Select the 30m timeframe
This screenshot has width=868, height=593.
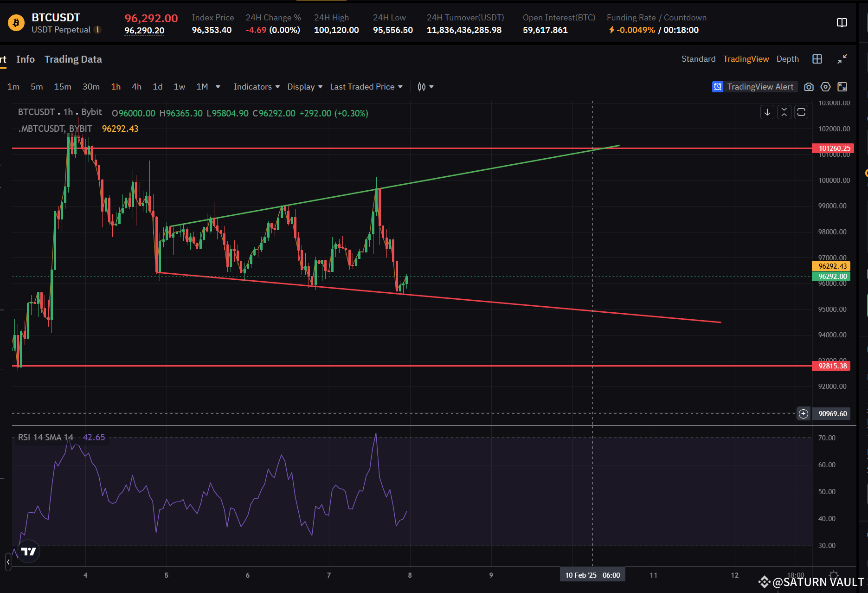tap(91, 87)
